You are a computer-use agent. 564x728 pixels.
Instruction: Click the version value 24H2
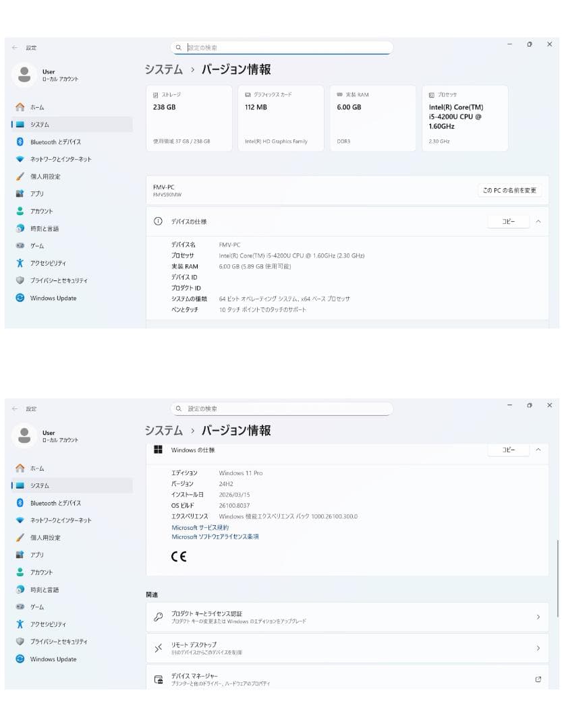point(226,484)
